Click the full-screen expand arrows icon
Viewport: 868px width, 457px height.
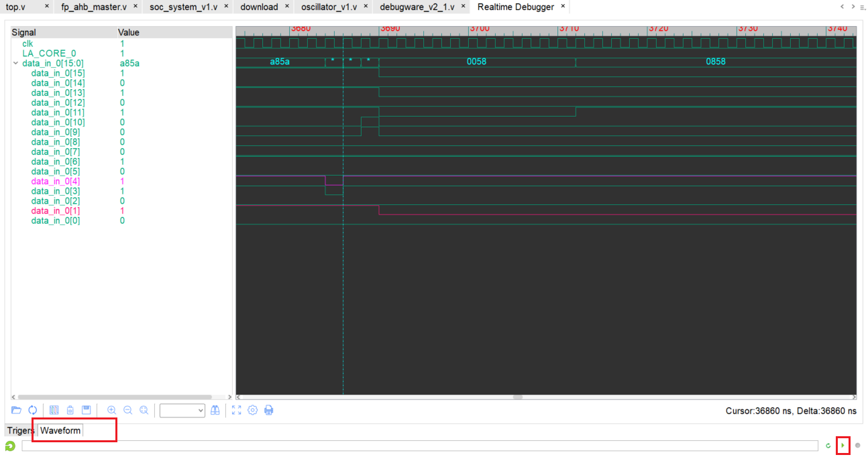236,410
